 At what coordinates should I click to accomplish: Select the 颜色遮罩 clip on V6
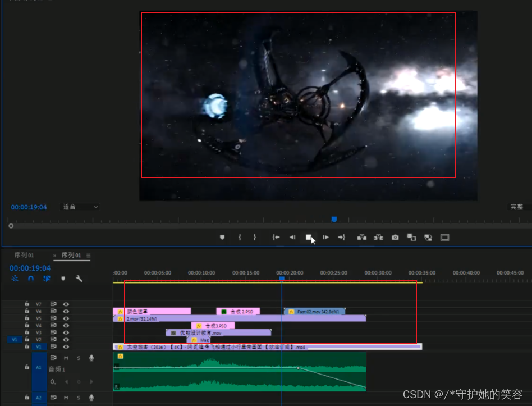[x=152, y=311]
